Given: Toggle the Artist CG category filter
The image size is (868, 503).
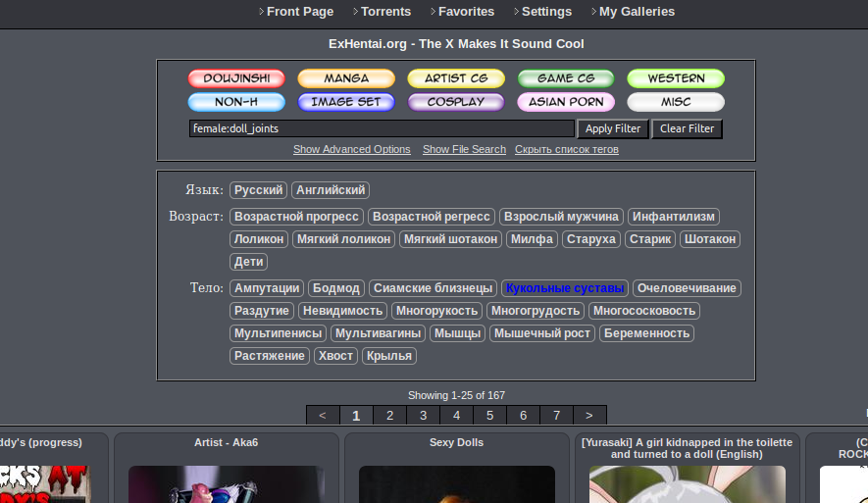Looking at the screenshot, I should pyautogui.click(x=456, y=78).
